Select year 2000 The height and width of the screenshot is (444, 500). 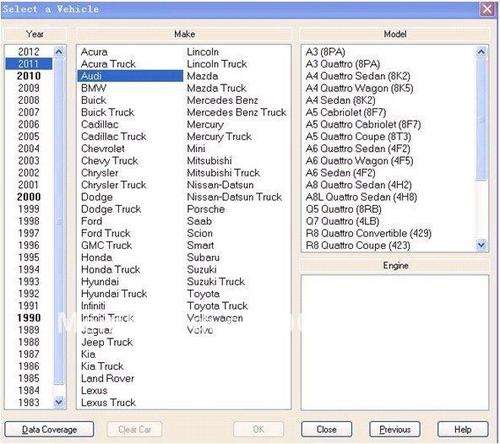coord(29,197)
